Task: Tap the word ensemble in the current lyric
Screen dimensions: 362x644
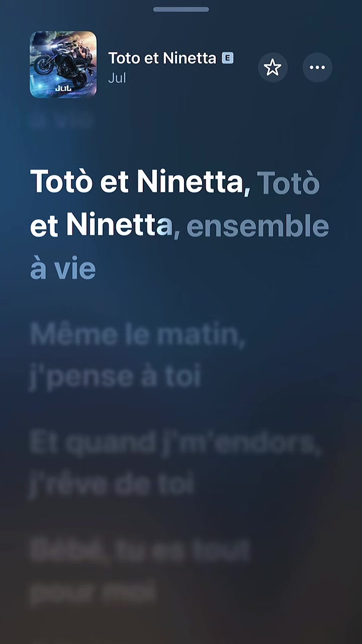Action: [x=257, y=226]
